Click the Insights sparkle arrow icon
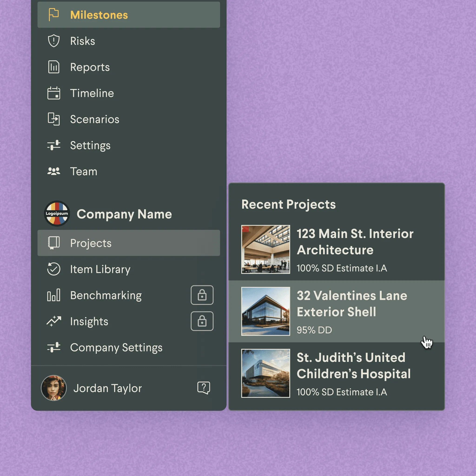Image resolution: width=476 pixels, height=476 pixels. (x=53, y=321)
